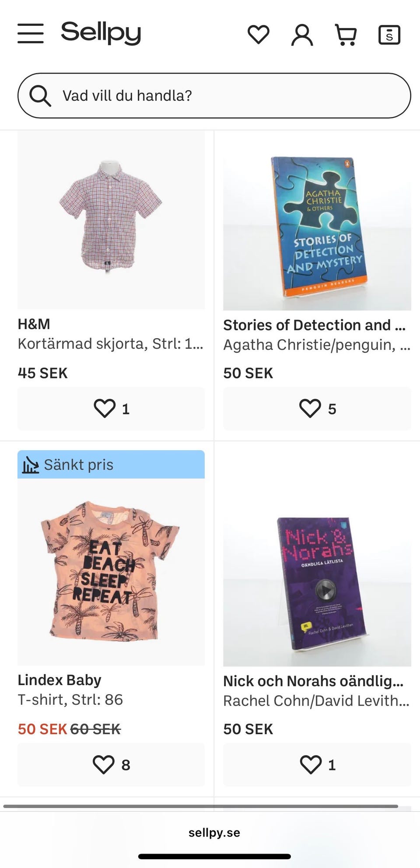View the shopping cart
420x868 pixels.
(x=346, y=35)
